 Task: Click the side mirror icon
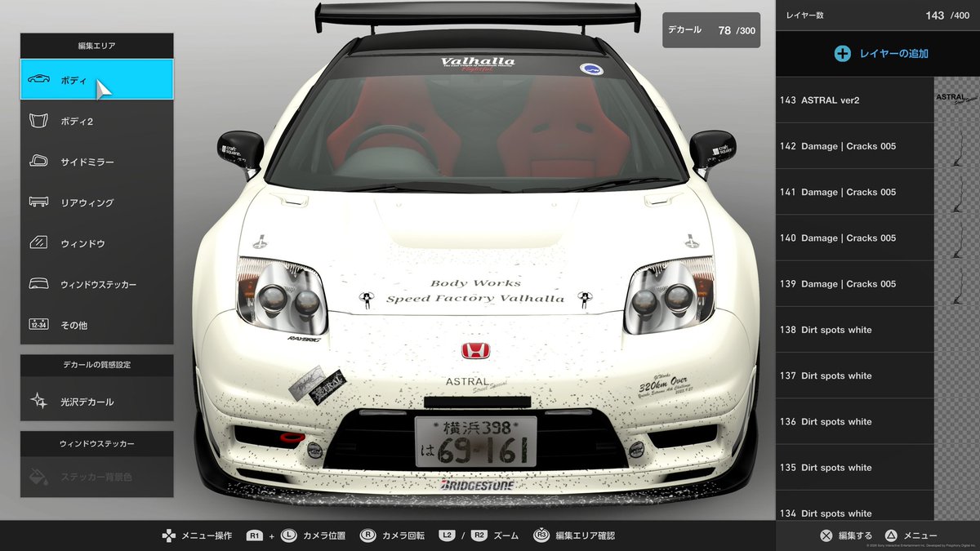tap(38, 162)
